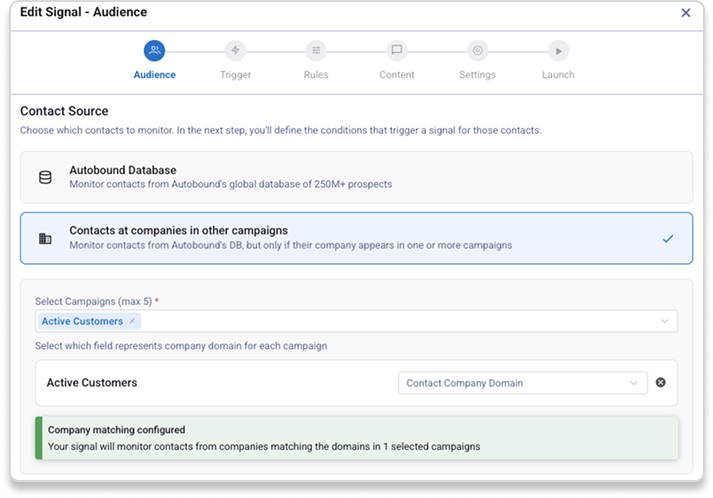
Task: Click the Launch play step icon
Action: (558, 50)
